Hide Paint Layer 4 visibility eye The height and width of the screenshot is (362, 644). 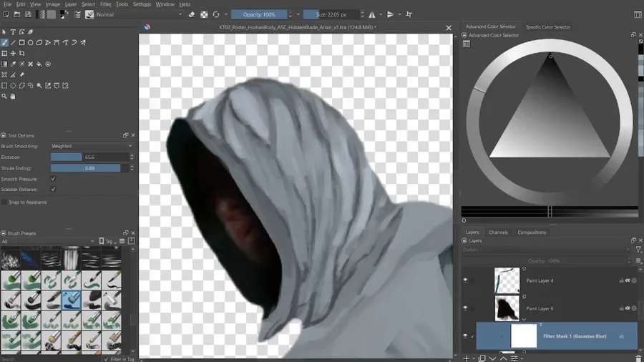(465, 280)
